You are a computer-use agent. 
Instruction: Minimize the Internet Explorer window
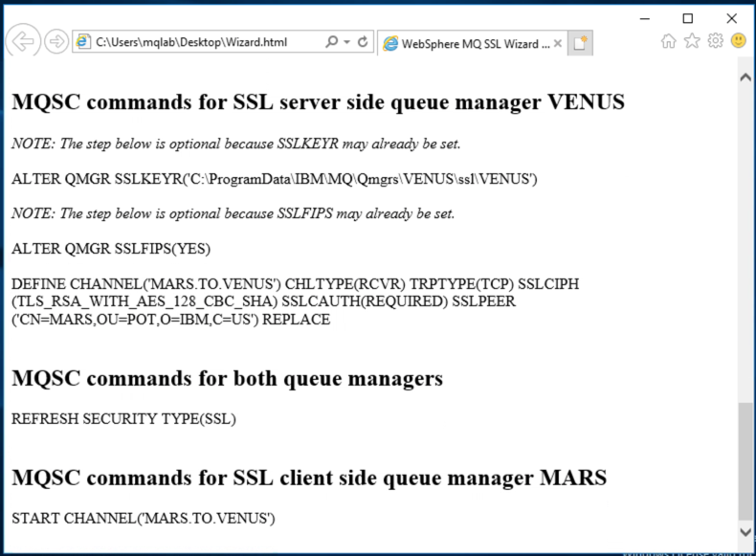645,19
